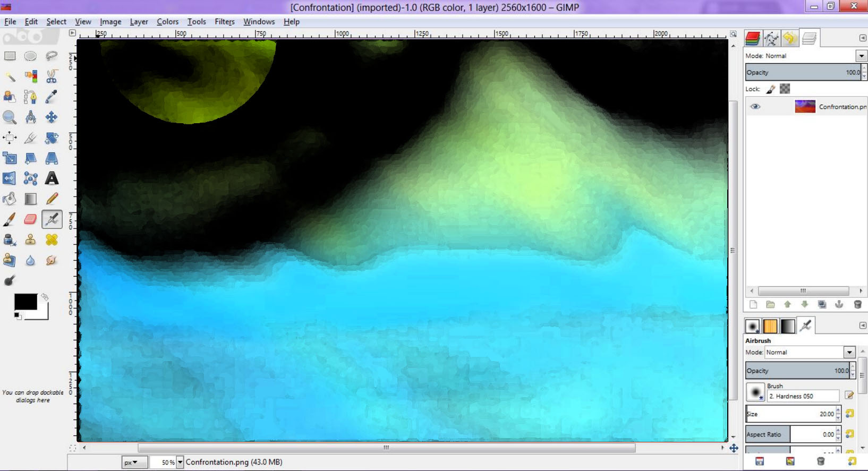Select the Bucket Fill tool

(10, 199)
